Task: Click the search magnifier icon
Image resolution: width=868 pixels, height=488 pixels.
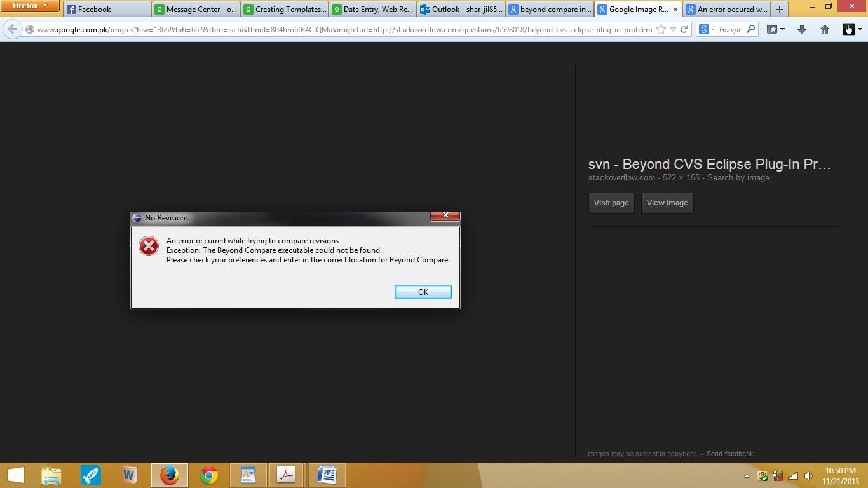Action: [x=750, y=29]
